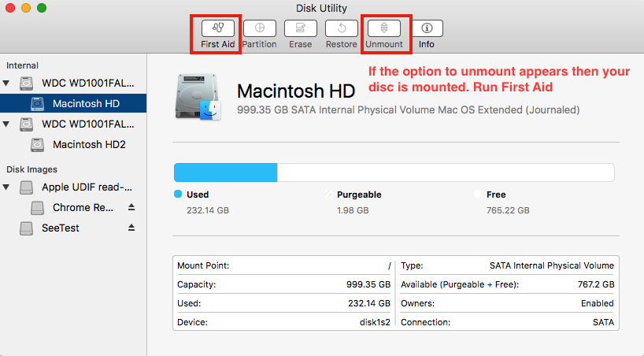The height and width of the screenshot is (356, 644).
Task: Unmount the Macintosh HD volume
Action: coord(384,28)
